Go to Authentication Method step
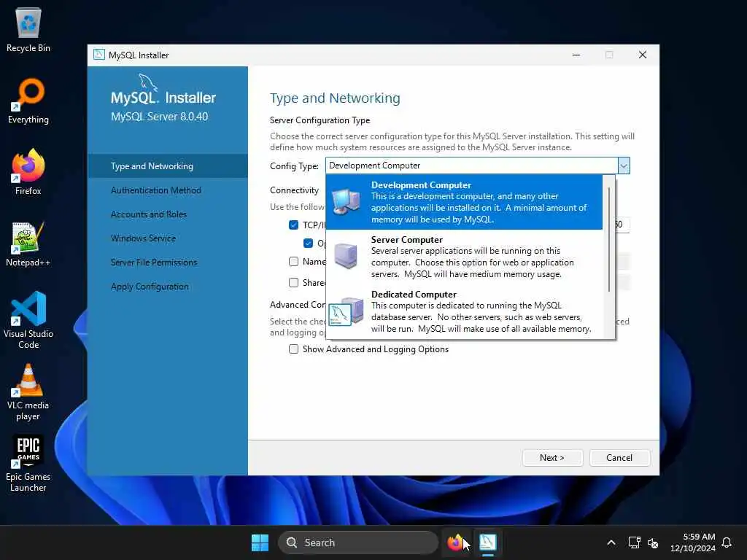Screen dimensions: 747x560 click(x=156, y=190)
